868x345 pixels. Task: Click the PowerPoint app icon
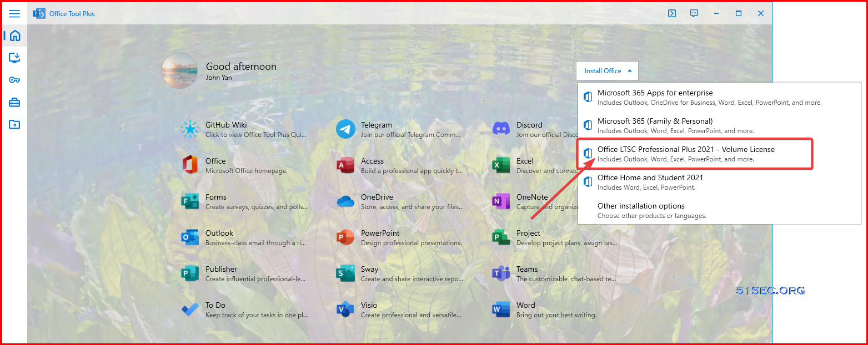[x=345, y=237]
